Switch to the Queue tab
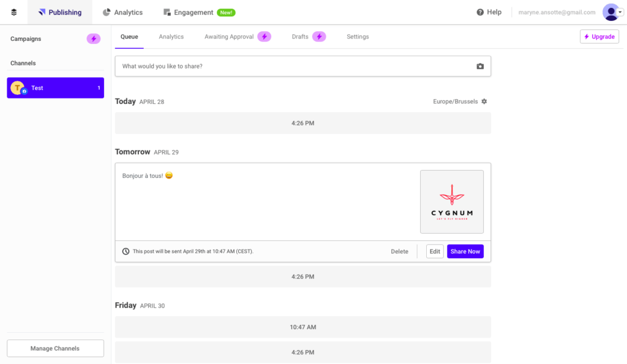The image size is (627, 364). pyautogui.click(x=129, y=36)
